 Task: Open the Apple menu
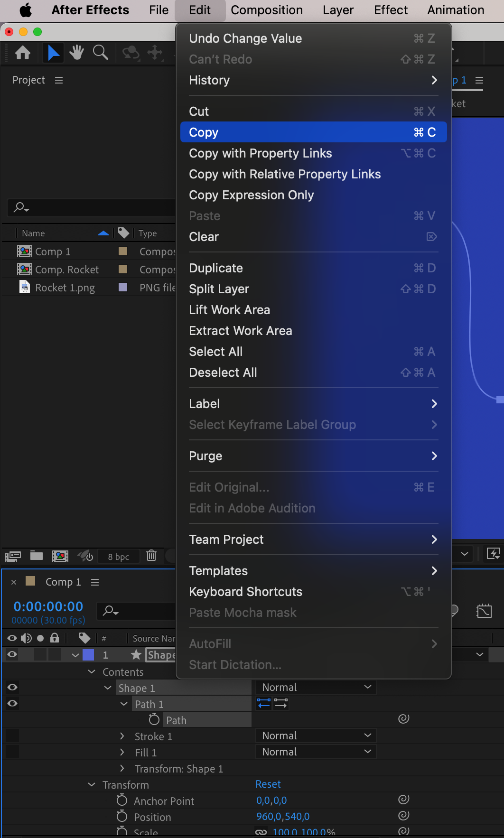tap(26, 10)
